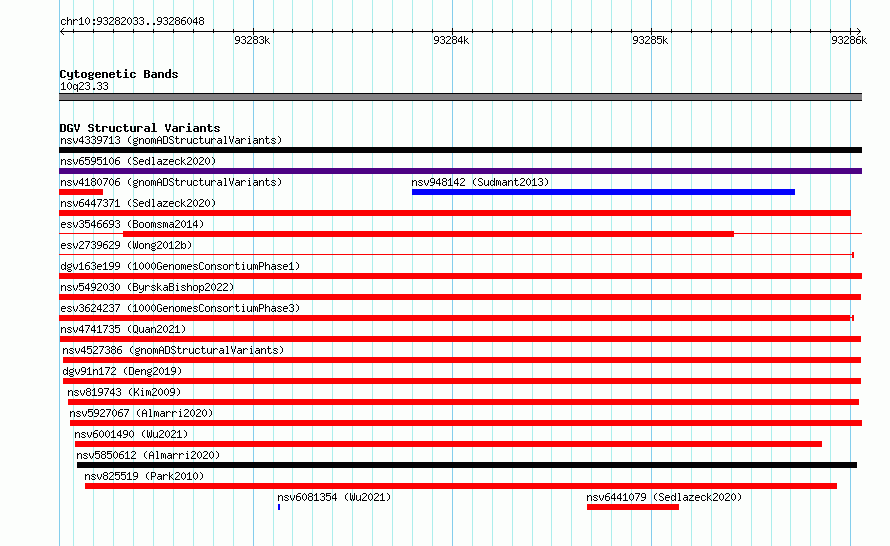This screenshot has width=890, height=546.
Task: Click the blue nsv948142 variant bar
Action: 603,192
